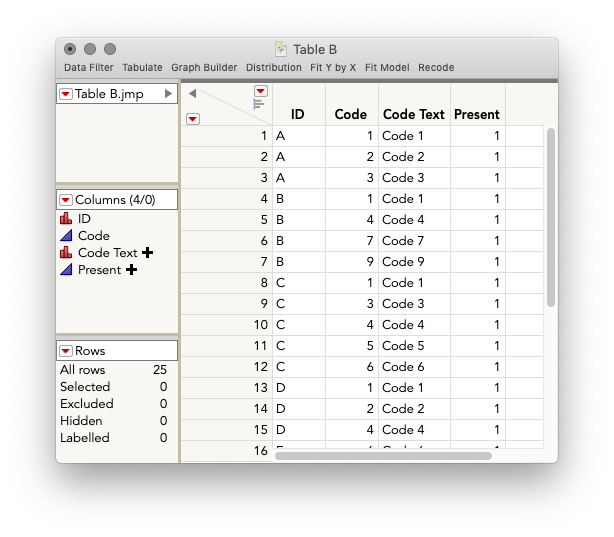614x537 pixels.
Task: Open Graph Builder from toolbar
Action: tap(204, 68)
